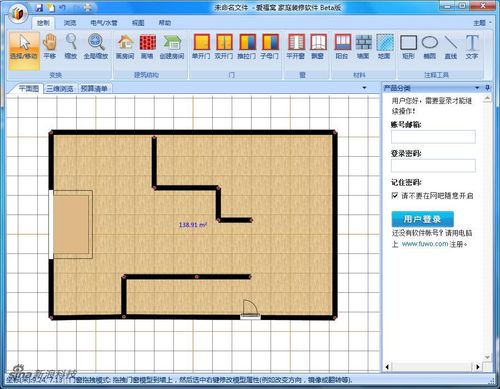Select the 椭圆 ellipse annotation tool
Screen dimensions: 500x389
[x=430, y=47]
